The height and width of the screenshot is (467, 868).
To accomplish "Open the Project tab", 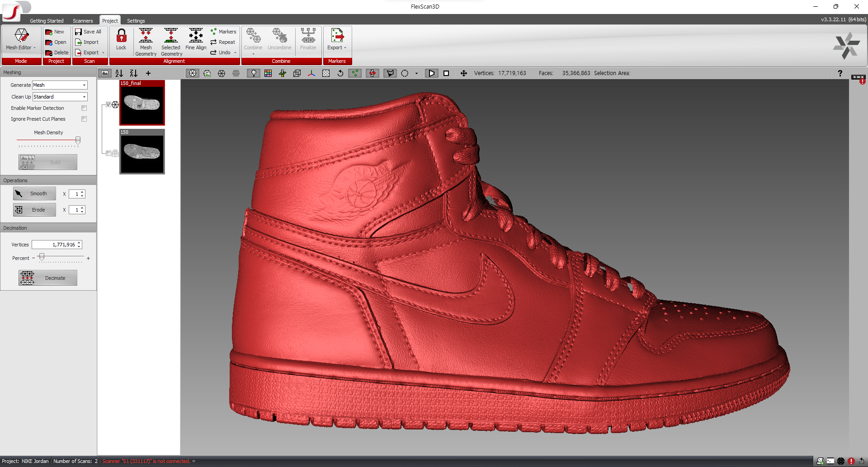I will (110, 21).
